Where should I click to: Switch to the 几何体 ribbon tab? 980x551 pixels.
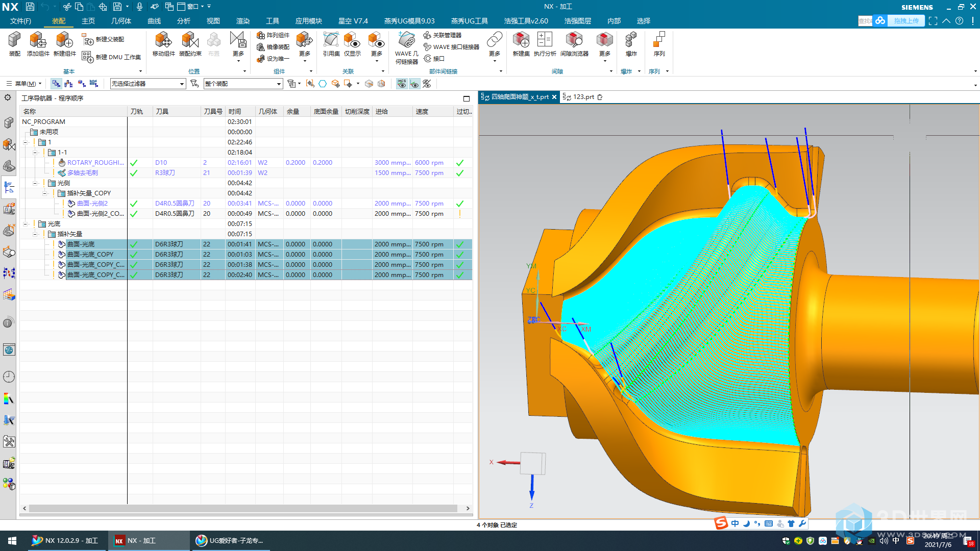pos(121,21)
